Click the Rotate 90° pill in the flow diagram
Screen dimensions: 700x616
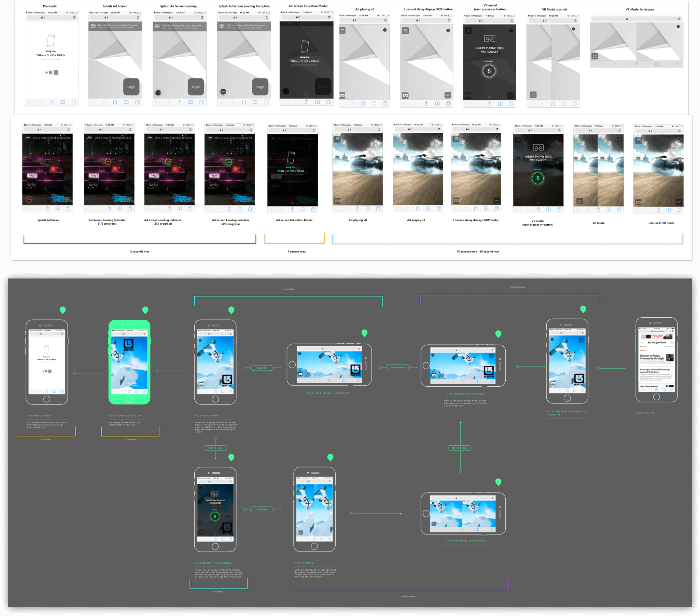pyautogui.click(x=262, y=368)
